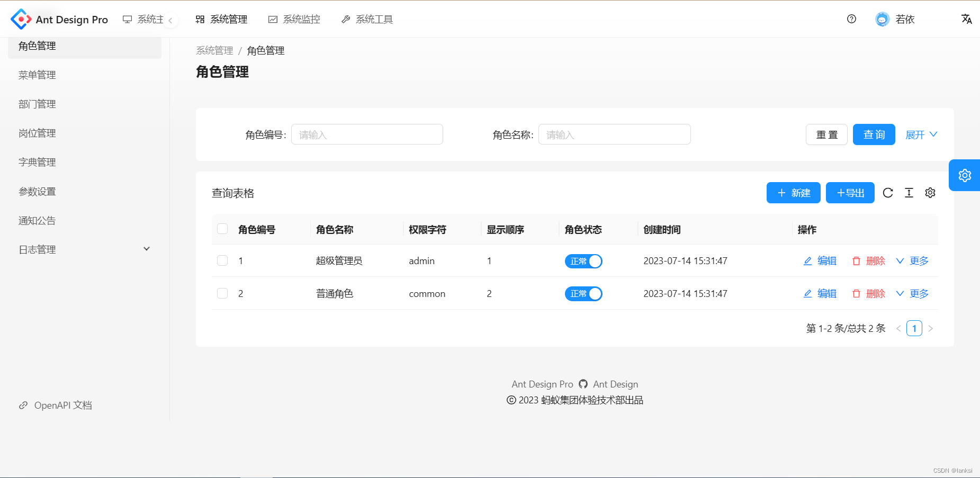
Task: Open the table column settings gear icon
Action: [x=930, y=193]
